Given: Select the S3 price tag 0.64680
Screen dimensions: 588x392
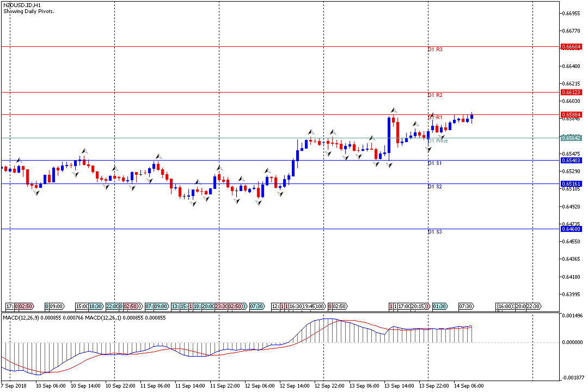Looking at the screenshot, I should tap(571, 229).
